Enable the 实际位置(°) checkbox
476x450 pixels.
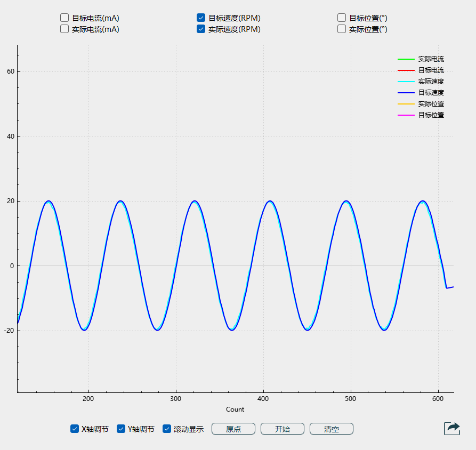tap(342, 29)
